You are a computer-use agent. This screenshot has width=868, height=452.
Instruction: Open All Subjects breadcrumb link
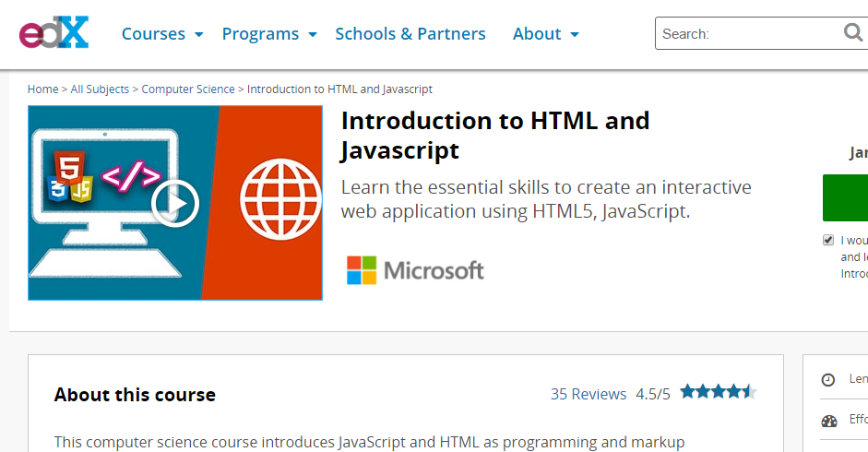click(x=100, y=89)
